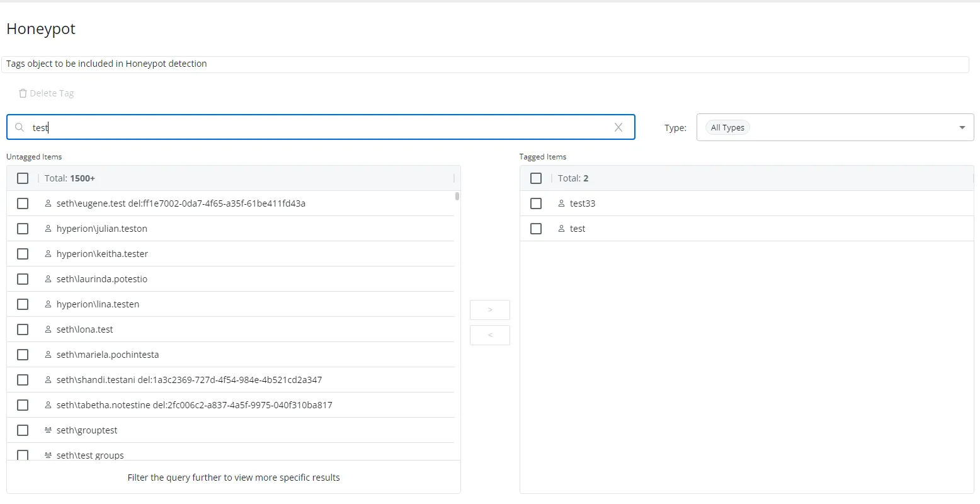Check the tagged test33 checkbox

point(536,203)
